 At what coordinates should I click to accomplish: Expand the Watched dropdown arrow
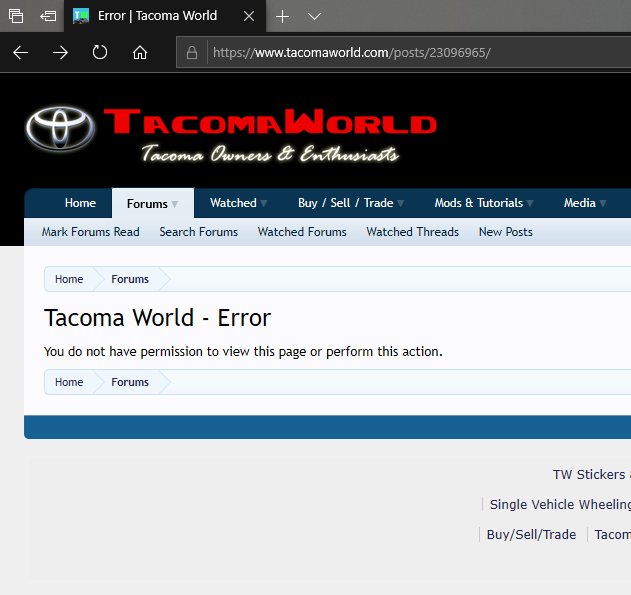tap(264, 203)
